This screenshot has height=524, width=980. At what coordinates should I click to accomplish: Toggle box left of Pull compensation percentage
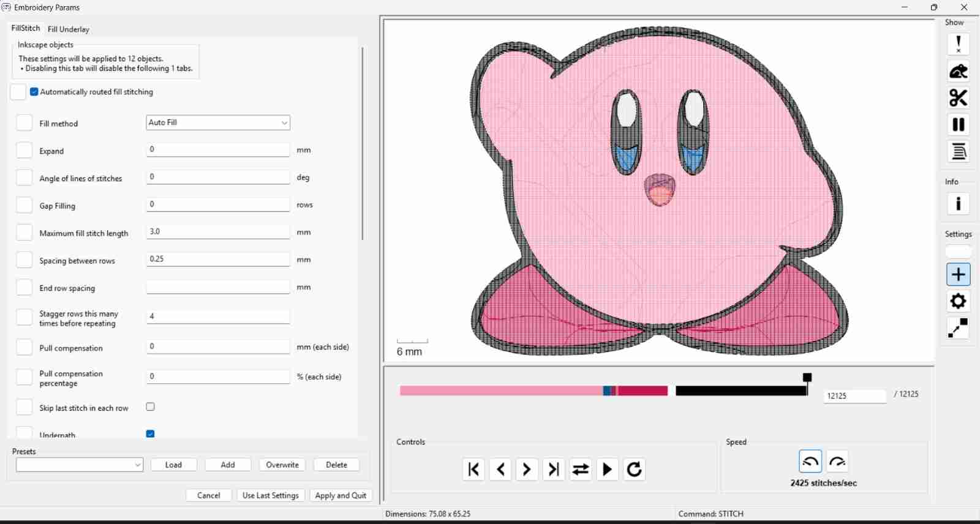(24, 377)
